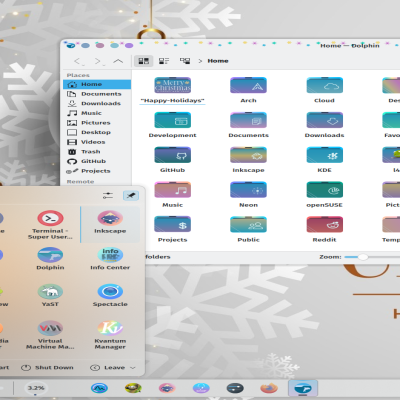Open Music in Places sidebar

(x=97, y=113)
